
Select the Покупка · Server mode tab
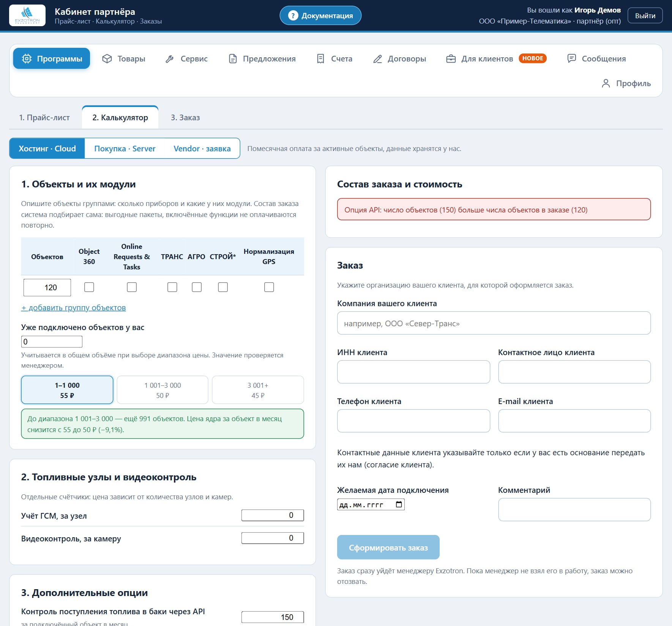tap(125, 149)
